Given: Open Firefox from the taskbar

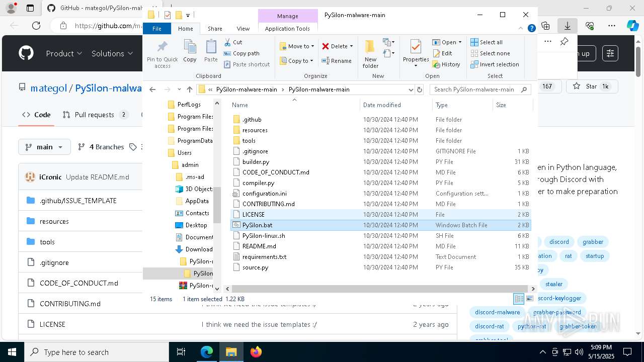Looking at the screenshot, I should 256,352.
